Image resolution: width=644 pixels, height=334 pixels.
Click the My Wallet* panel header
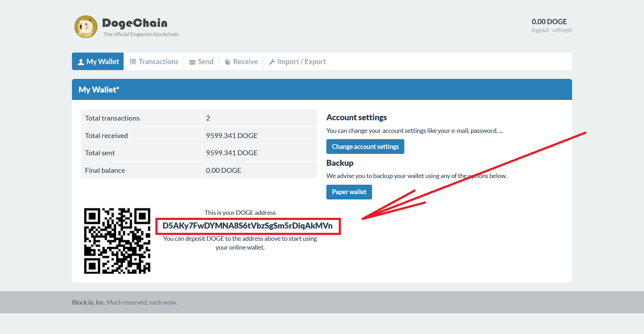[x=322, y=90]
